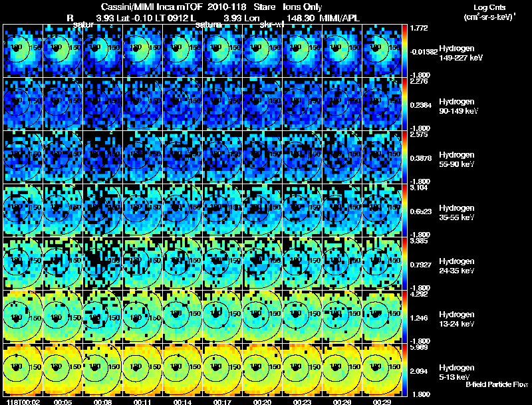Select the color bar for Hydrogen 35-55 keV

tap(404, 210)
